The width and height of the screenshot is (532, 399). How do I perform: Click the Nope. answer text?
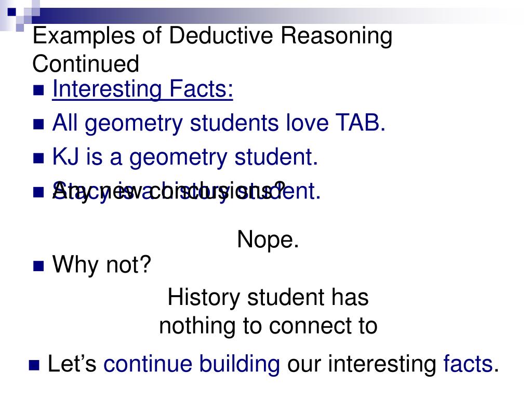click(x=268, y=240)
